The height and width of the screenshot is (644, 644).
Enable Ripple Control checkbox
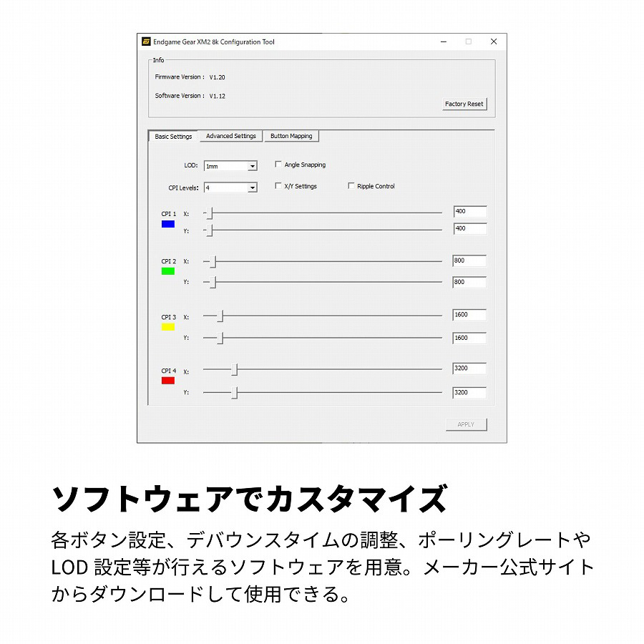[351, 186]
